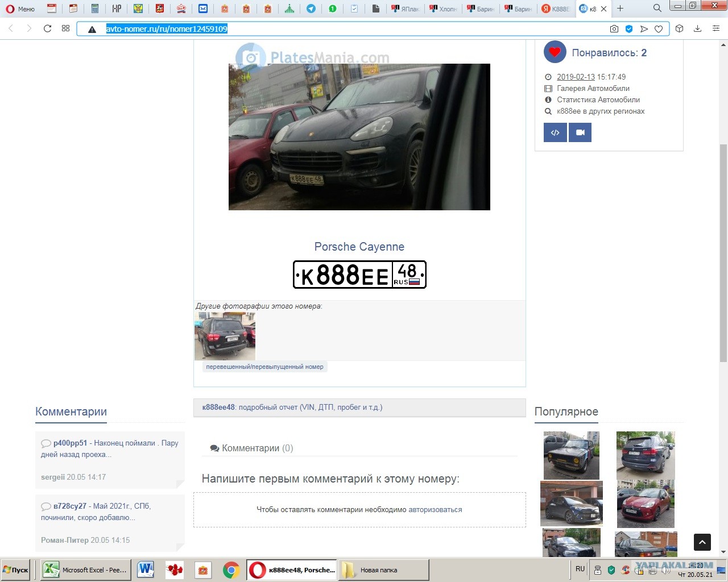
Task: Click the send-to-flow arrow icon
Action: click(644, 29)
